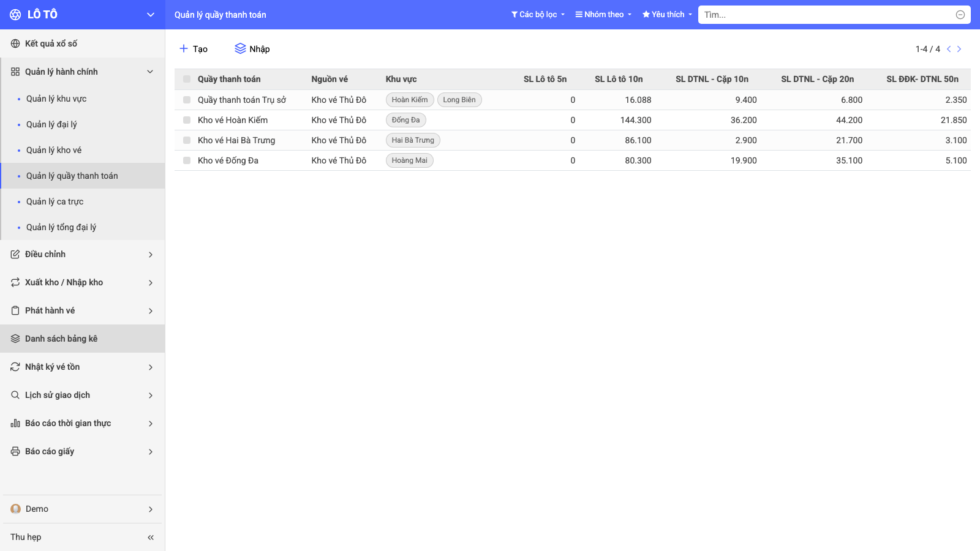Click the plus icon beside Tạo
Viewport: 980px width, 551px height.
tap(184, 48)
